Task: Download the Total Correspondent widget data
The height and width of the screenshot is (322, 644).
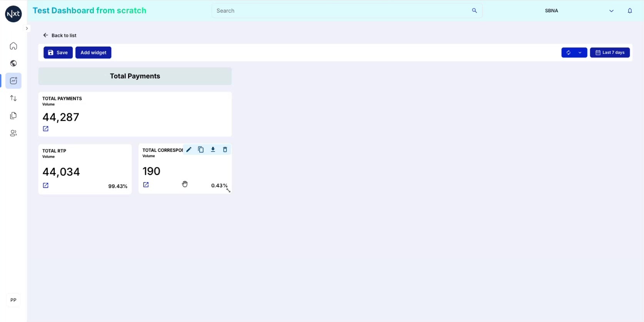Action: coord(213,150)
